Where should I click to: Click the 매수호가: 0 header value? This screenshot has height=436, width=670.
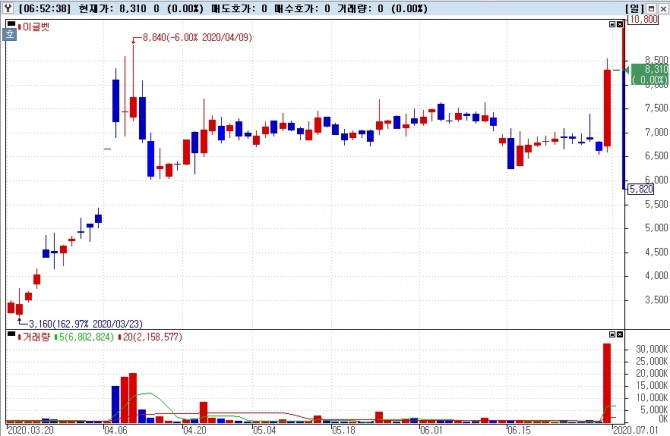pos(302,8)
